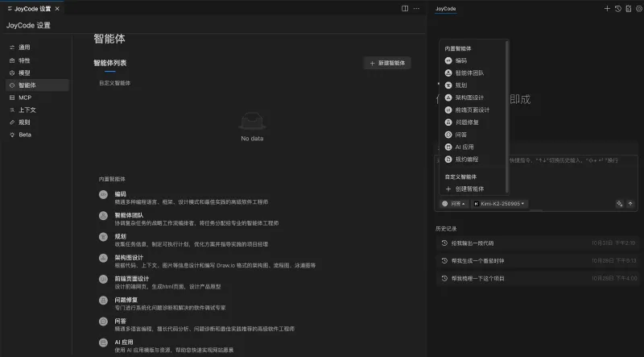644x357 pixels.
Task: Click the notes icon in JoyCode panel header
Action: click(629, 9)
